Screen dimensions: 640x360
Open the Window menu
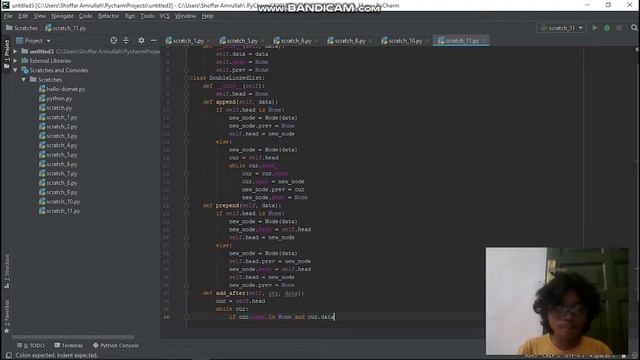pyautogui.click(x=185, y=16)
